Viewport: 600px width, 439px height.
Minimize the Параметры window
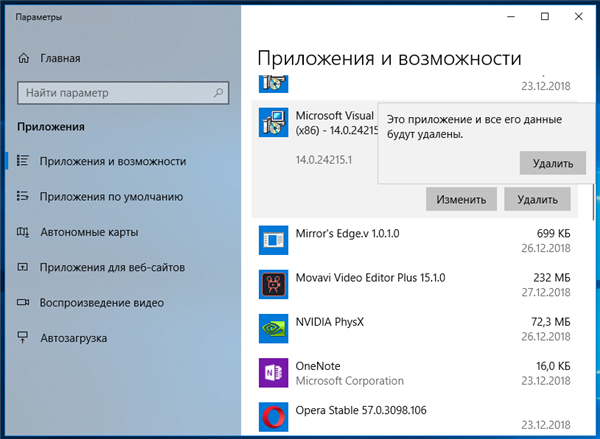(511, 17)
